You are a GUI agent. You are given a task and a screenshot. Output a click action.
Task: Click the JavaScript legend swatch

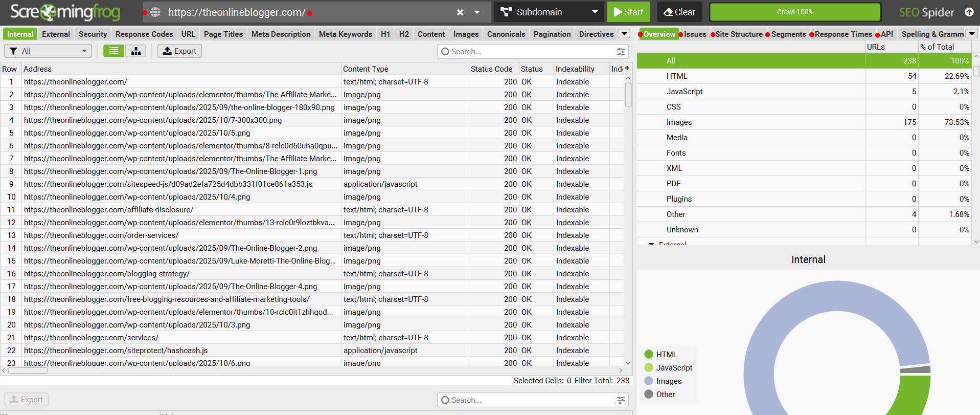(649, 367)
